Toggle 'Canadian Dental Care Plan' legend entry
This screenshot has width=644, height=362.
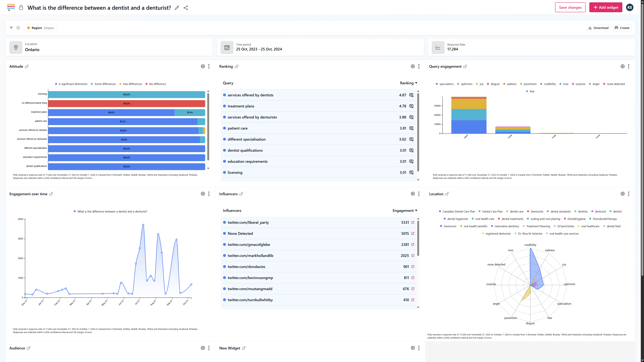[x=459, y=211]
